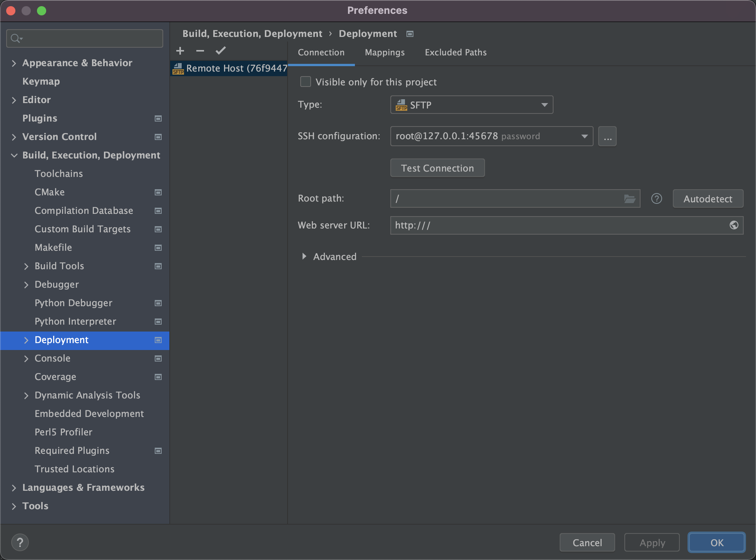Click the help button at bottom left
756x560 pixels.
point(20,542)
